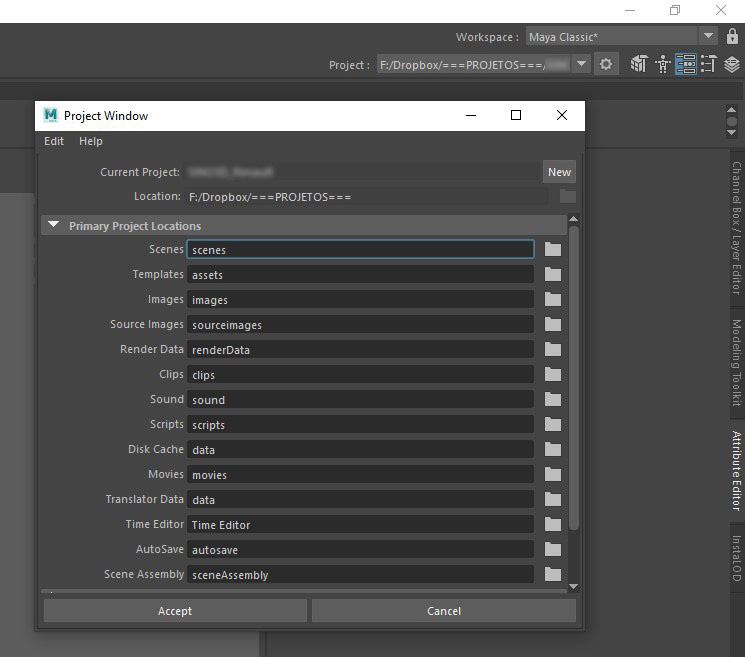The image size is (745, 657).
Task: Open Edit menu in Project Window
Action: point(54,141)
